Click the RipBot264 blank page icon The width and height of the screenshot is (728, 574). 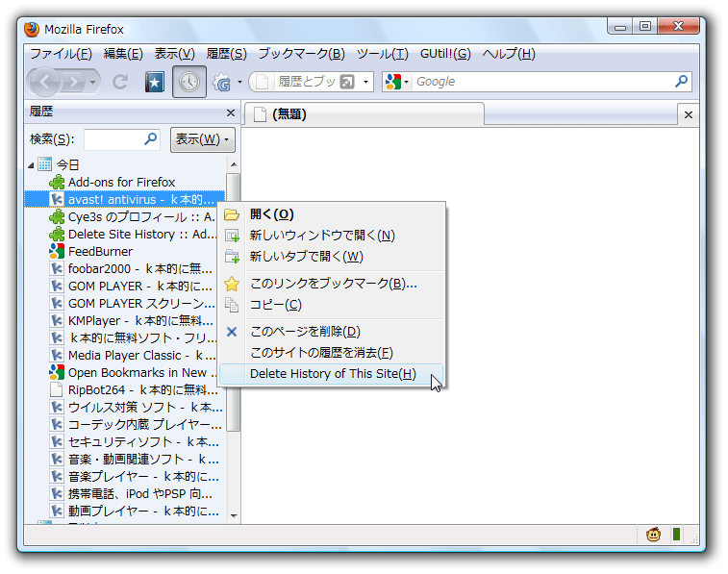click(x=56, y=389)
